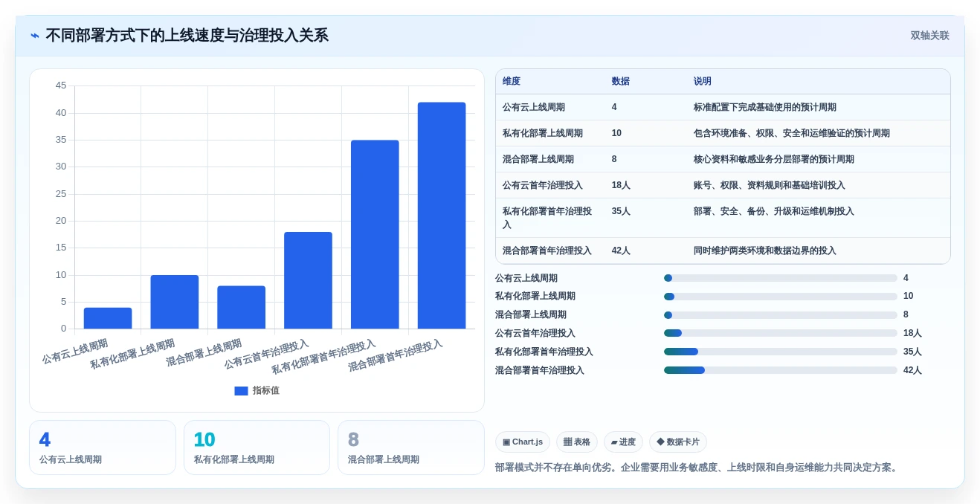Click the 私有化部署首年治理投入 progress bar
Screen dimensions: 980x504
pos(781,352)
